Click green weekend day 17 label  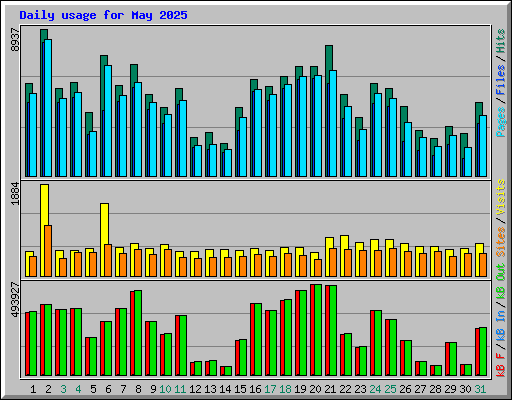tap(270, 389)
